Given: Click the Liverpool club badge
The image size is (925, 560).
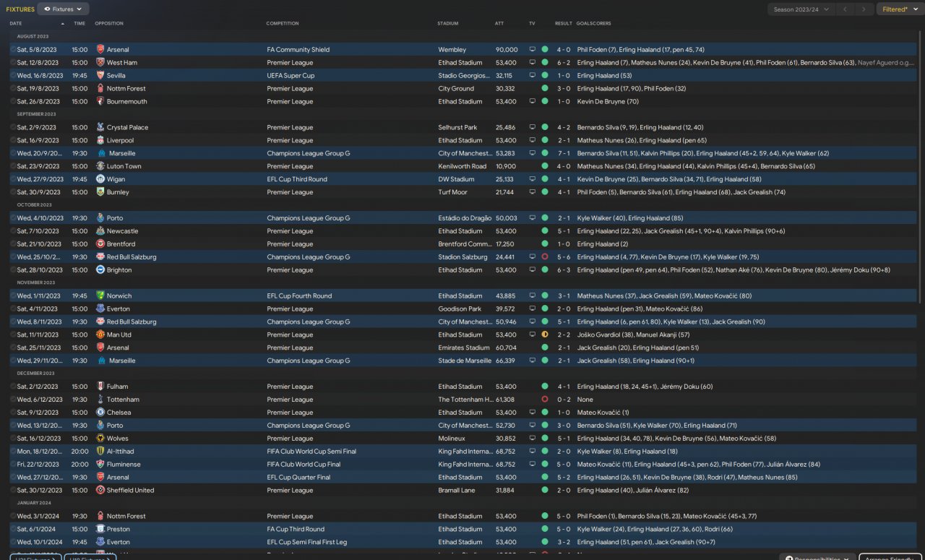Looking at the screenshot, I should pos(100,141).
